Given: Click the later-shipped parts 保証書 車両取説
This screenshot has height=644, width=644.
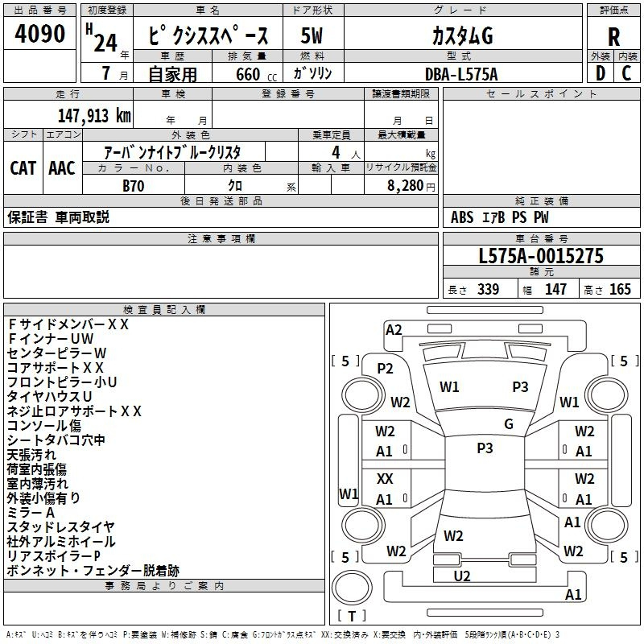Looking at the screenshot, I should [x=58, y=217].
